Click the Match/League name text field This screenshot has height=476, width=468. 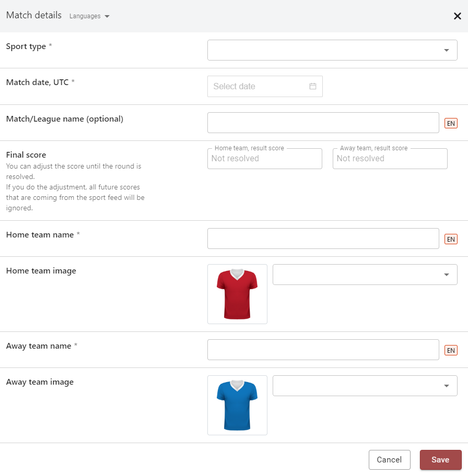[x=323, y=123]
